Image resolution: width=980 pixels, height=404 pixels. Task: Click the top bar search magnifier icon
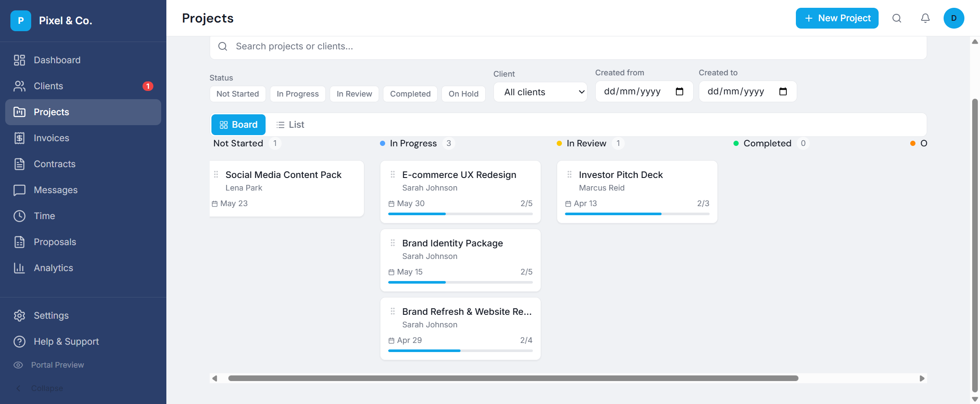click(x=897, y=18)
